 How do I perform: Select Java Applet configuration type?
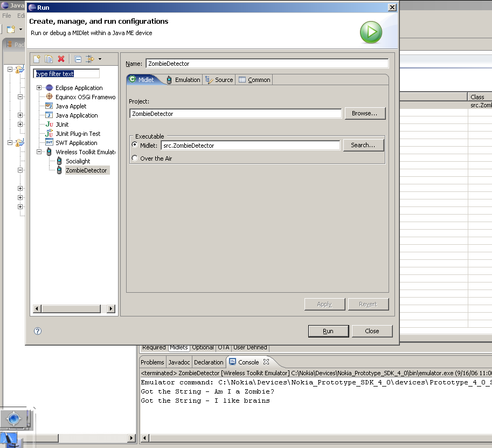coord(71,106)
